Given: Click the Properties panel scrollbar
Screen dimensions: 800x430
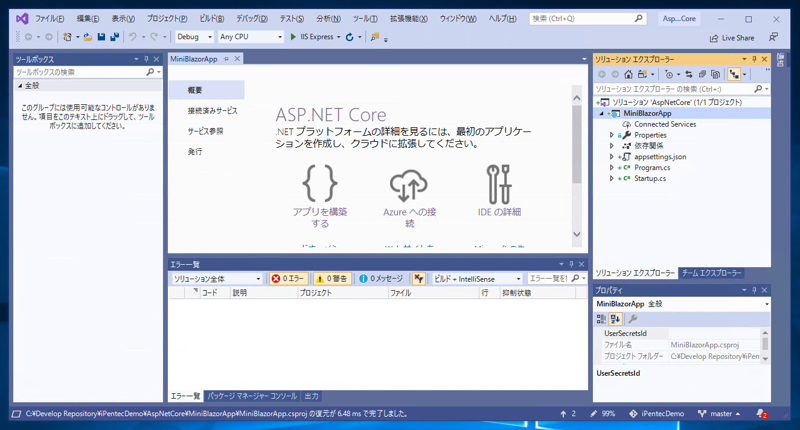Looking at the screenshot, I should [765, 345].
